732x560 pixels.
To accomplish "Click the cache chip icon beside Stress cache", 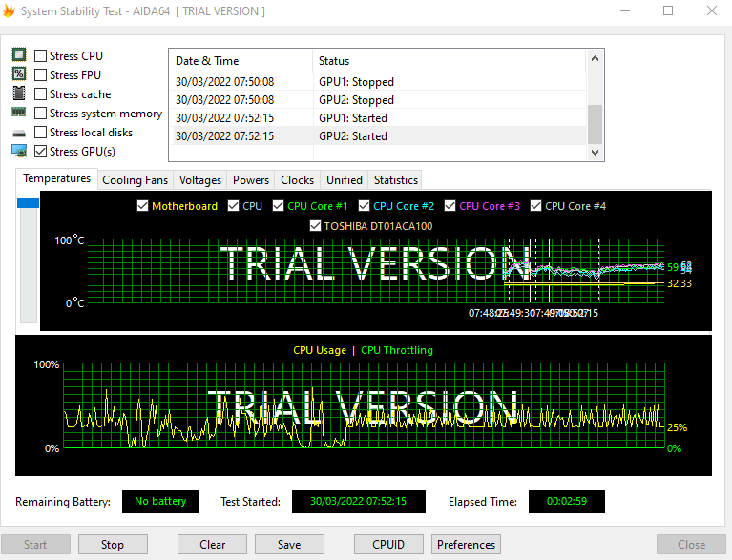I will click(x=19, y=93).
